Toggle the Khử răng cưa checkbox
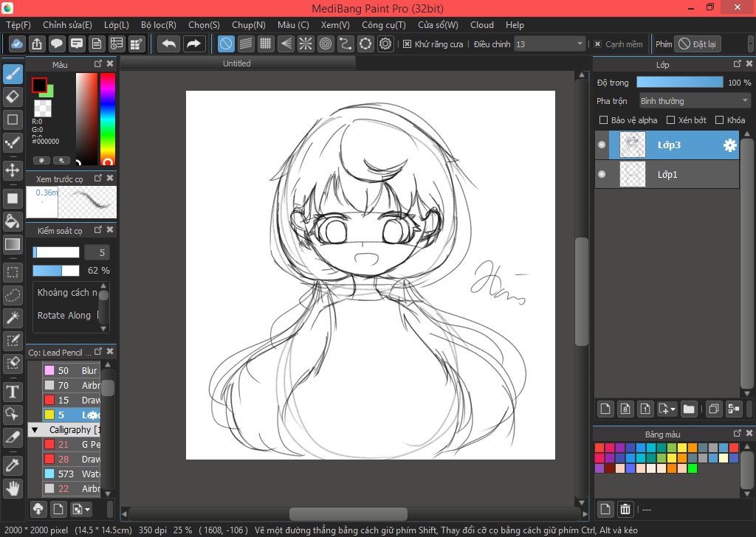The width and height of the screenshot is (756, 537). click(407, 44)
